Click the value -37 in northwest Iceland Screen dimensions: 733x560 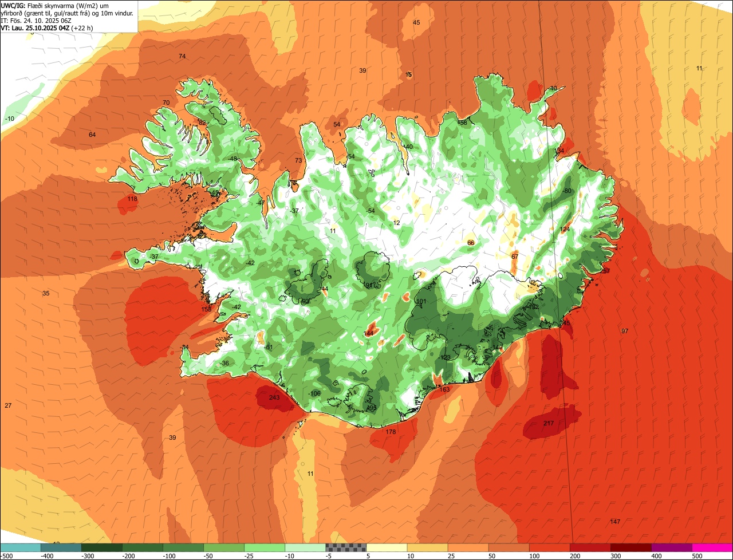pyautogui.click(x=294, y=211)
